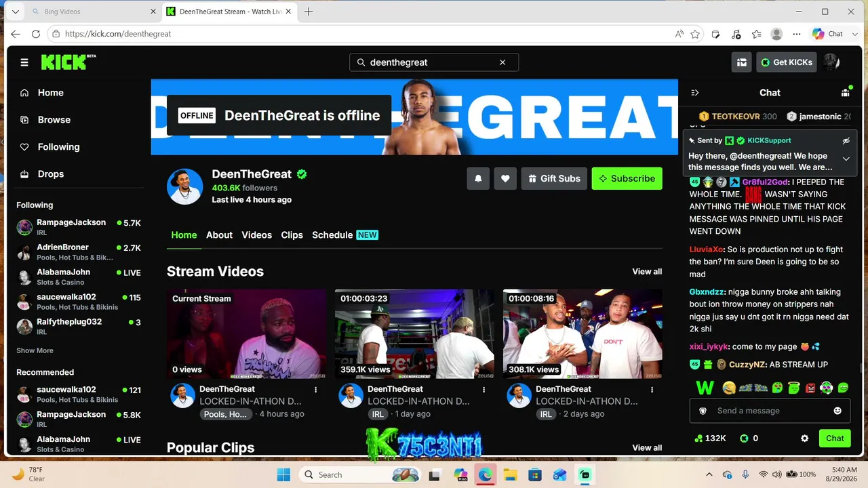Open Copilot Chat in the browser toolbar
This screenshot has height=488, width=868.
click(828, 34)
